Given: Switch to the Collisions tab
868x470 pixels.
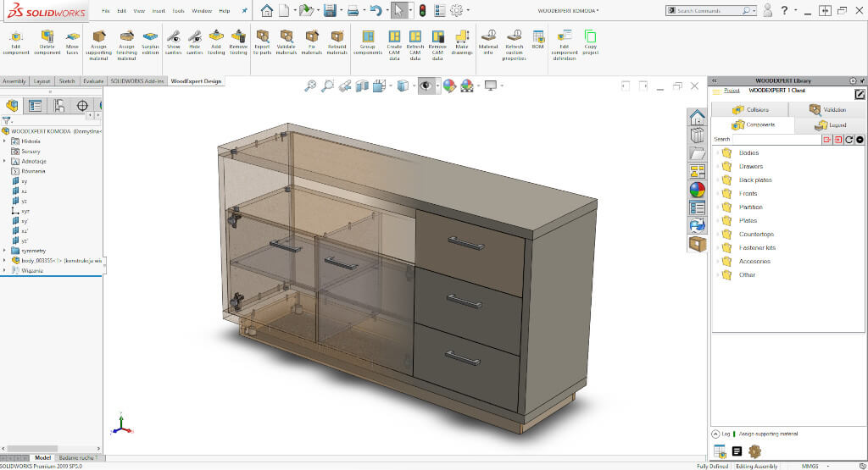Looking at the screenshot, I should (750, 109).
